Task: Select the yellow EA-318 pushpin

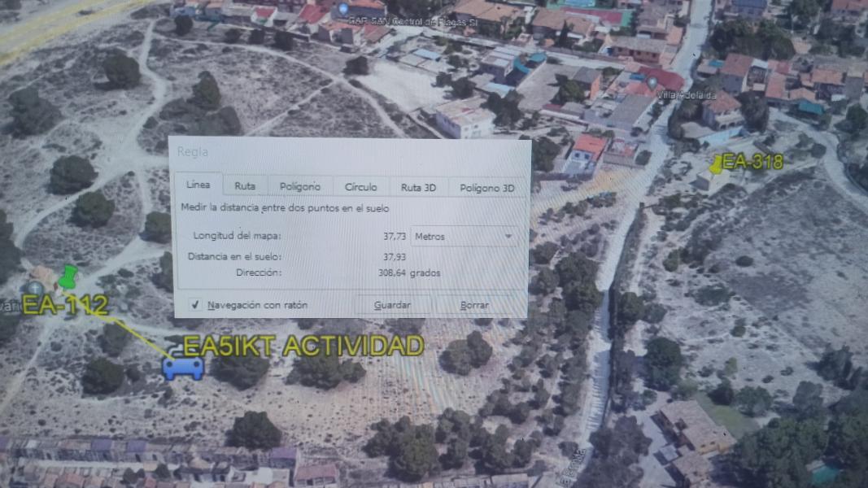Action: (715, 165)
